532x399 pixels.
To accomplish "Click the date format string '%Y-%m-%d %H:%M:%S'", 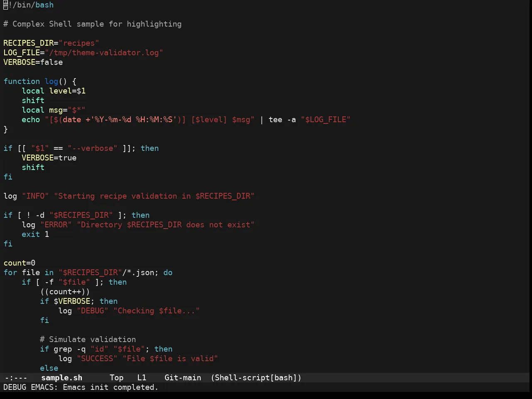I will [x=133, y=120].
